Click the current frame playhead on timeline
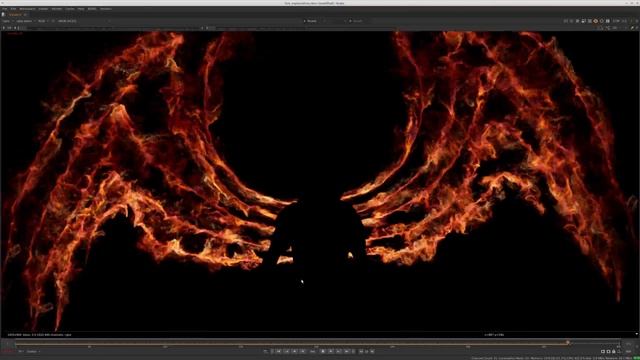 point(568,343)
